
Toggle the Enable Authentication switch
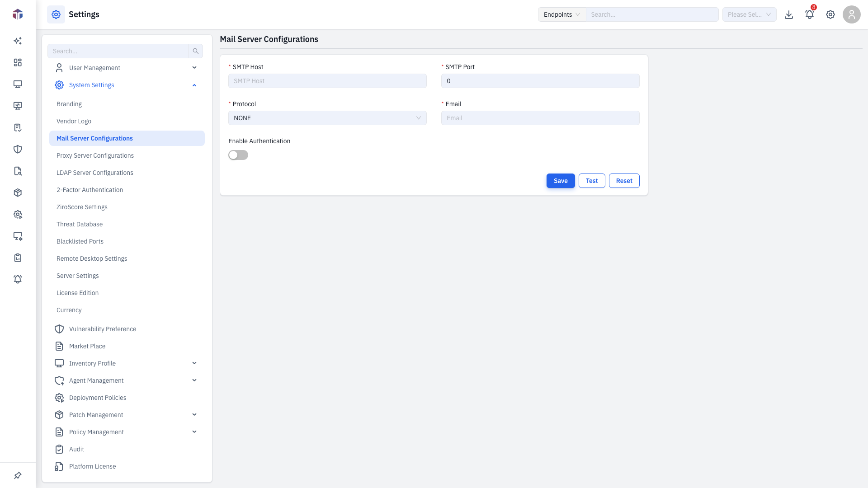[238, 155]
